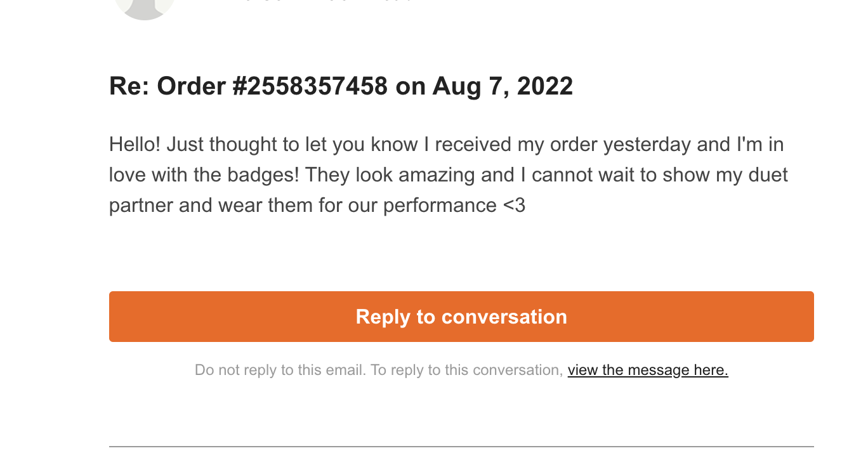Click the 'Aug 7, 2022' date in heading
The image size is (868, 453).
click(503, 86)
